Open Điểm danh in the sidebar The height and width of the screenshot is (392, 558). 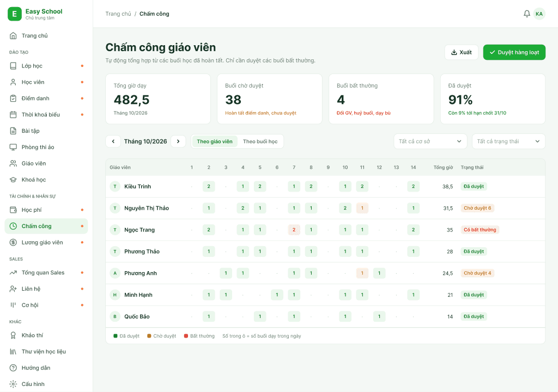pos(46,99)
